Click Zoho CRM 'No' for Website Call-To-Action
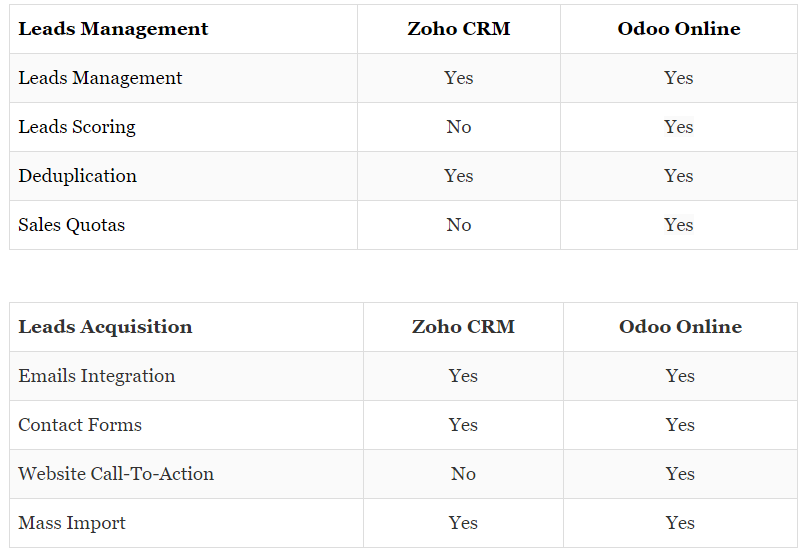 [x=463, y=474]
